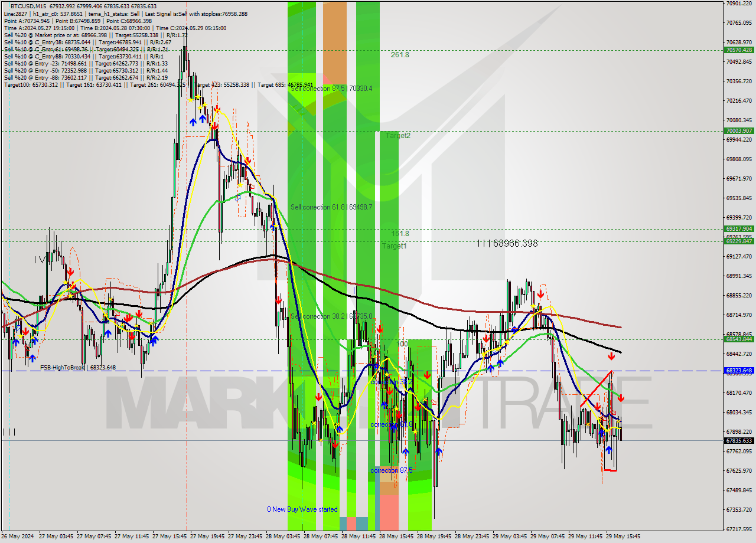Click the 'FSB-HighToBreak | 68323.648' label

pyautogui.click(x=78, y=367)
